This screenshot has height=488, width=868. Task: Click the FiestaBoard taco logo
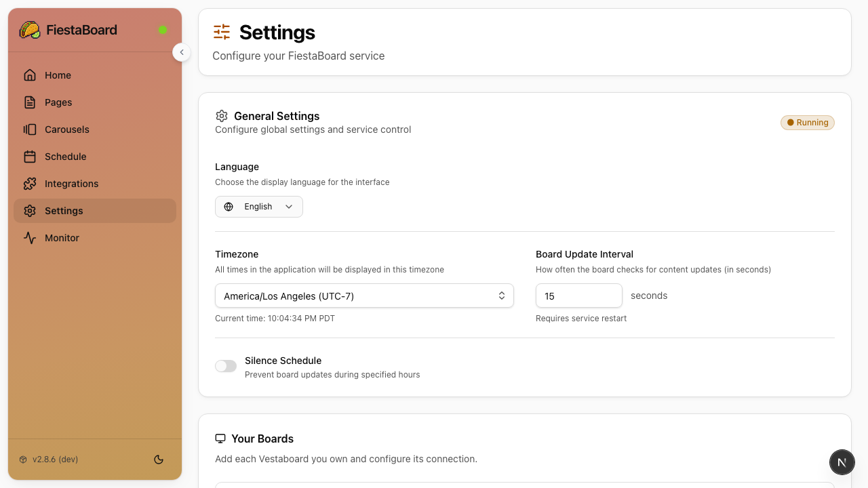click(x=29, y=30)
